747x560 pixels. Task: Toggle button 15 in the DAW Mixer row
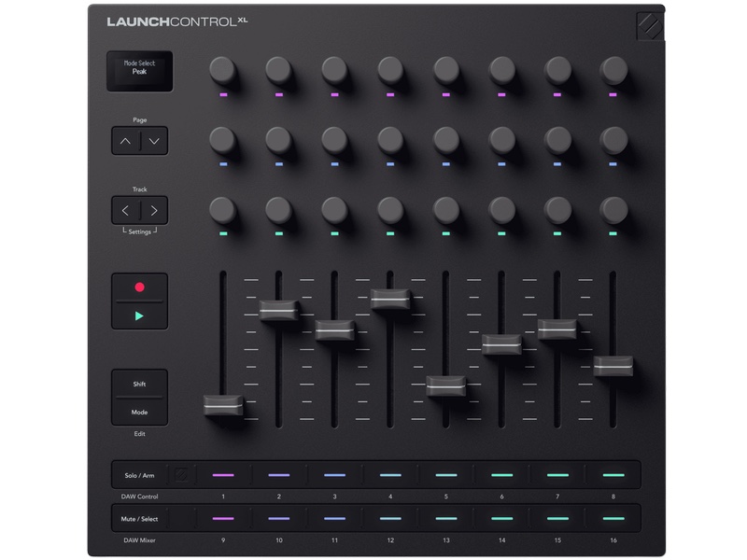[x=557, y=519]
